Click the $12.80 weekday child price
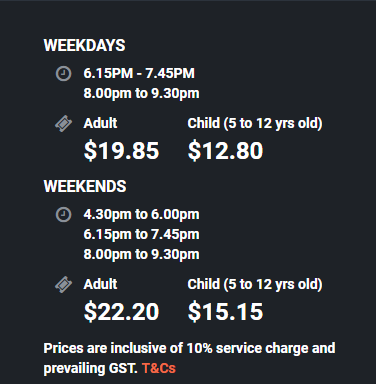The height and width of the screenshot is (384, 376). [x=225, y=151]
